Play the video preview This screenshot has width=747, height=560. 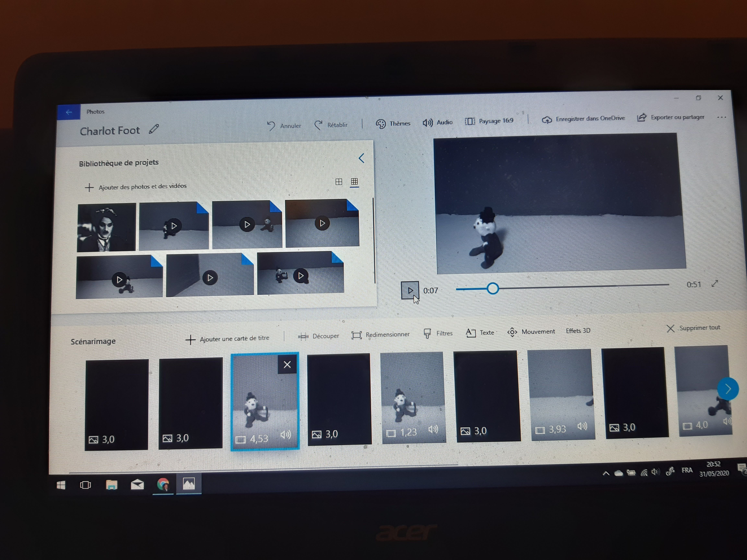pos(410,290)
